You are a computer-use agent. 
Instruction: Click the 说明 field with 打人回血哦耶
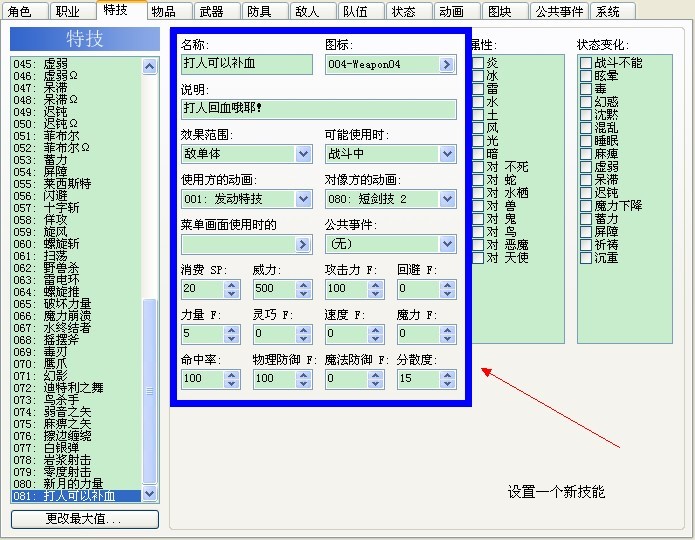[319, 109]
